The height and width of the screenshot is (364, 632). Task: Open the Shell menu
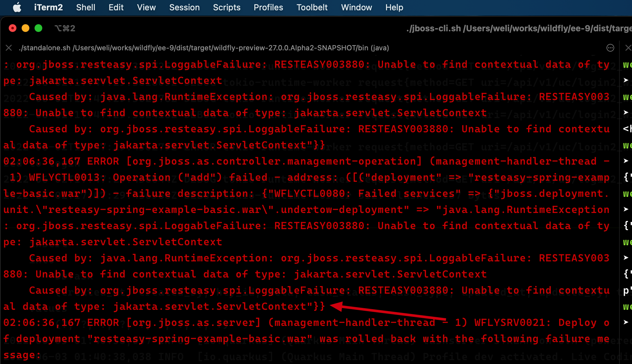(x=86, y=7)
